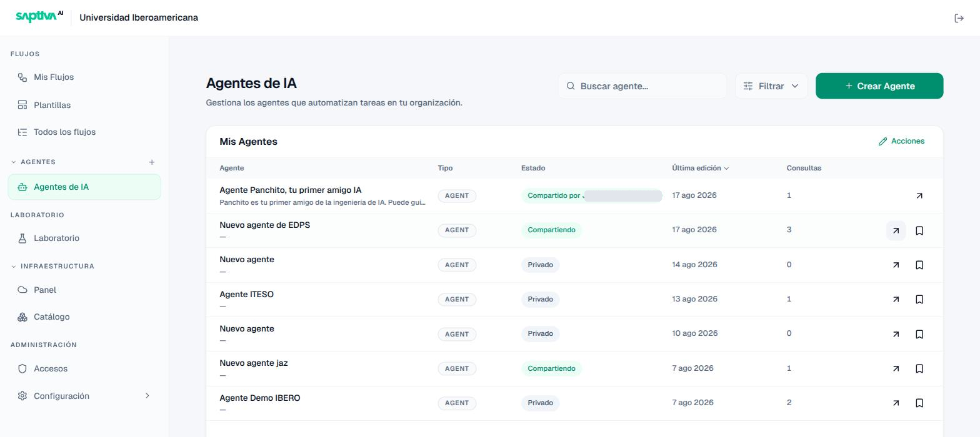Open Nuevo agente de EDPS arrow icon
Screen dimensions: 980x437
(x=896, y=230)
